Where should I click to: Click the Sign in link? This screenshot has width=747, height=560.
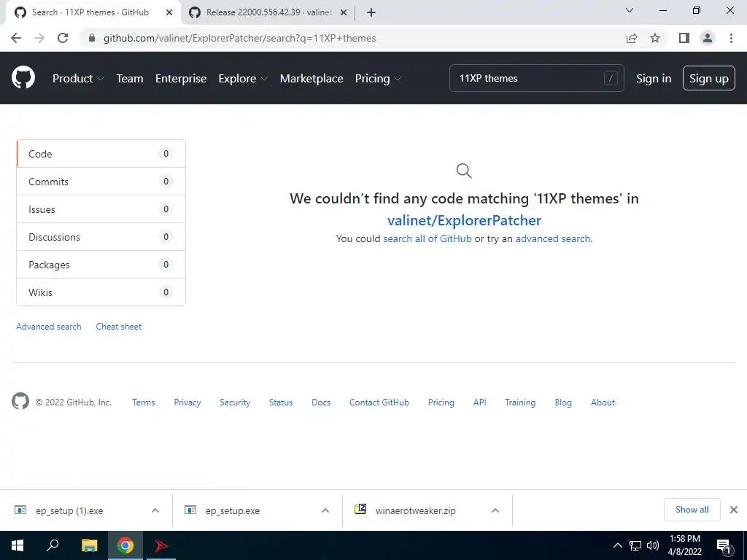click(654, 78)
